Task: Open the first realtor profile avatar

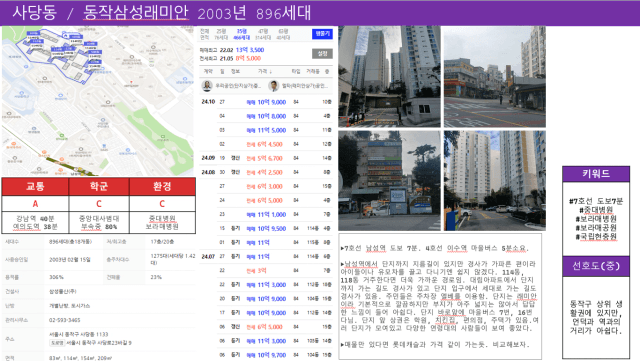Action: [207, 86]
